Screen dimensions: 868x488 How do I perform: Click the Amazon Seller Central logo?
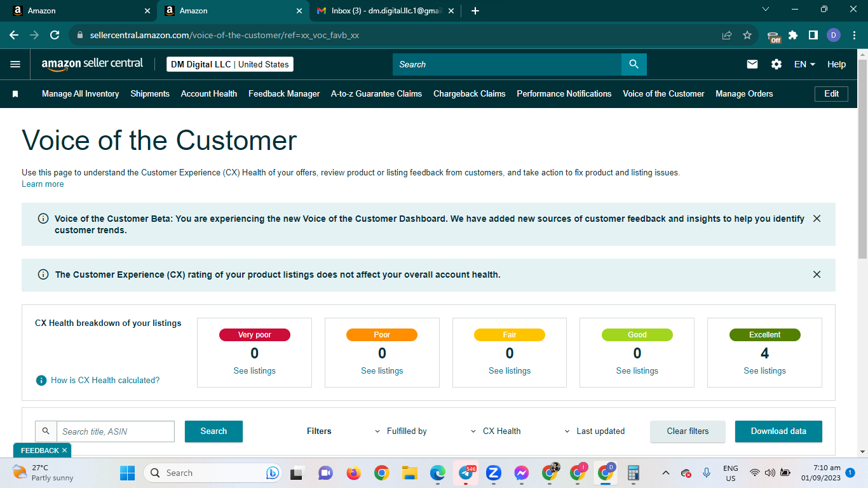click(x=92, y=64)
